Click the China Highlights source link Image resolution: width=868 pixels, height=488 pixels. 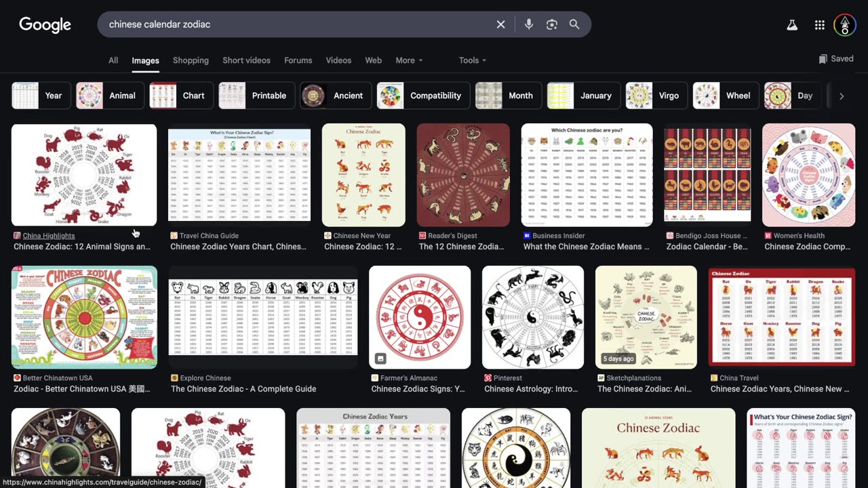49,236
